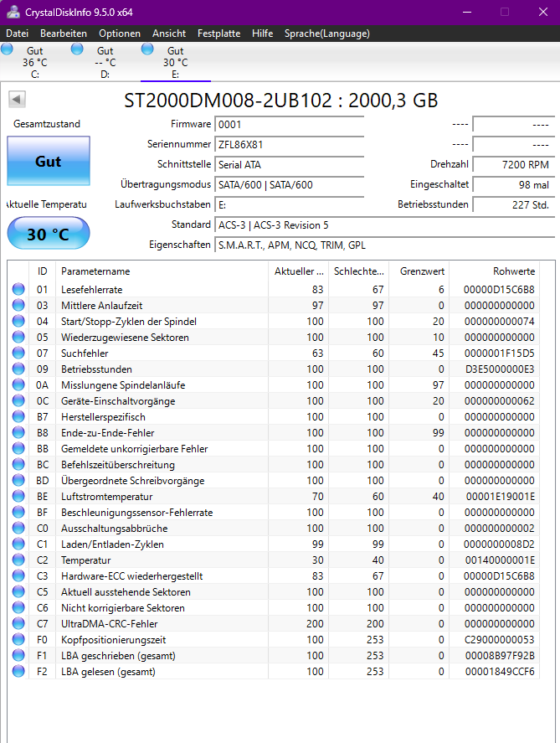Image resolution: width=560 pixels, height=743 pixels.
Task: Click status icon for Herstellerspezifisch row
Action: 18,416
